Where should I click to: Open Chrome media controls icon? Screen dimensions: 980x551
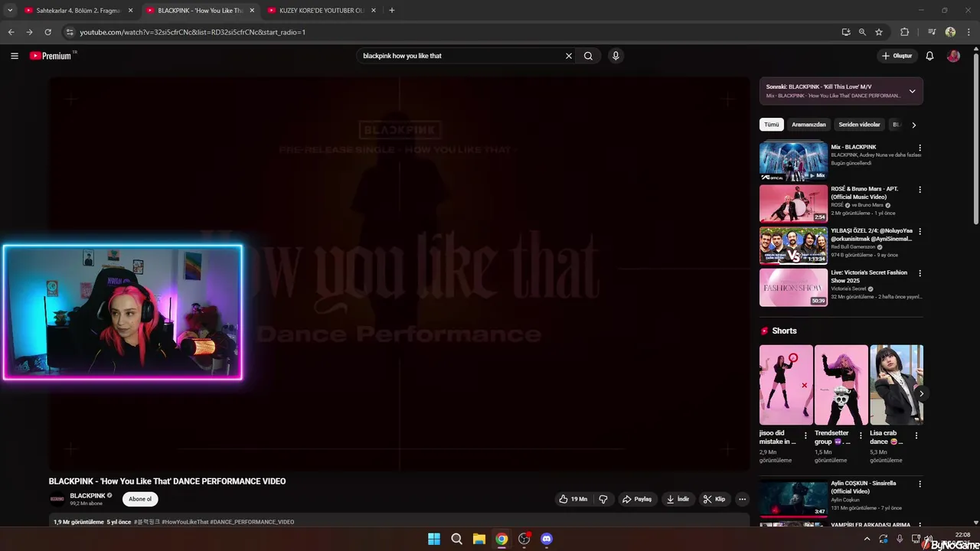[932, 32]
